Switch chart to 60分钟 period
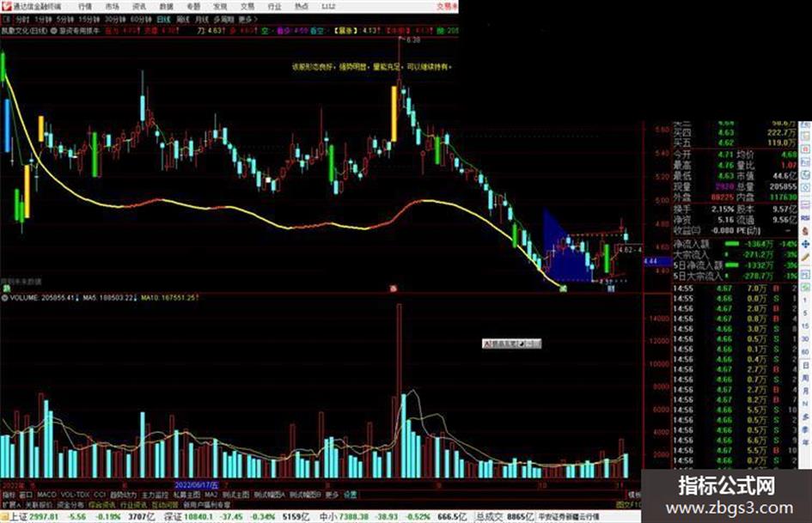The height and width of the screenshot is (523, 812). pyautogui.click(x=141, y=20)
